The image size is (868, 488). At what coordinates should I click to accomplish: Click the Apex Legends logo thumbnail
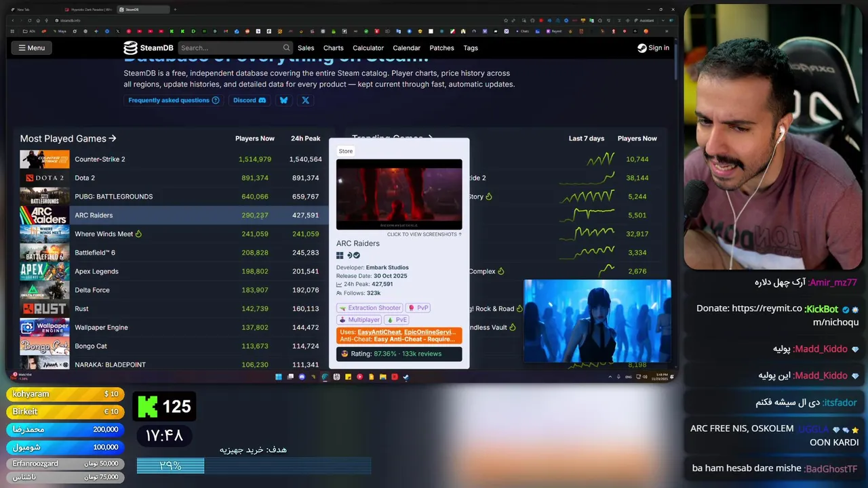point(44,271)
